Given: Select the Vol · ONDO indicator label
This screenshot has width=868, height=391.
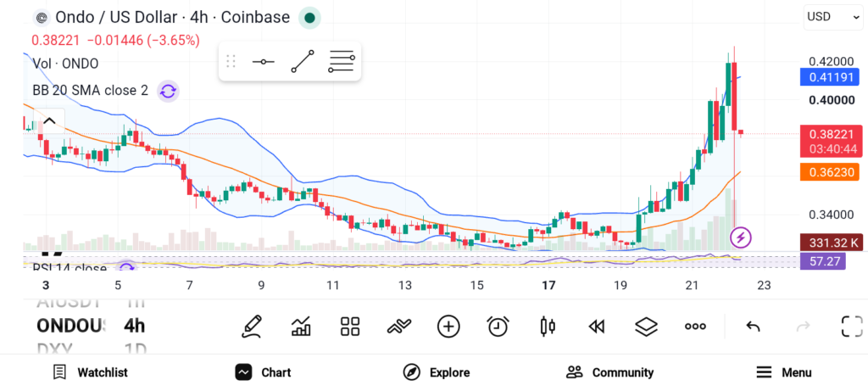Looking at the screenshot, I should (65, 64).
